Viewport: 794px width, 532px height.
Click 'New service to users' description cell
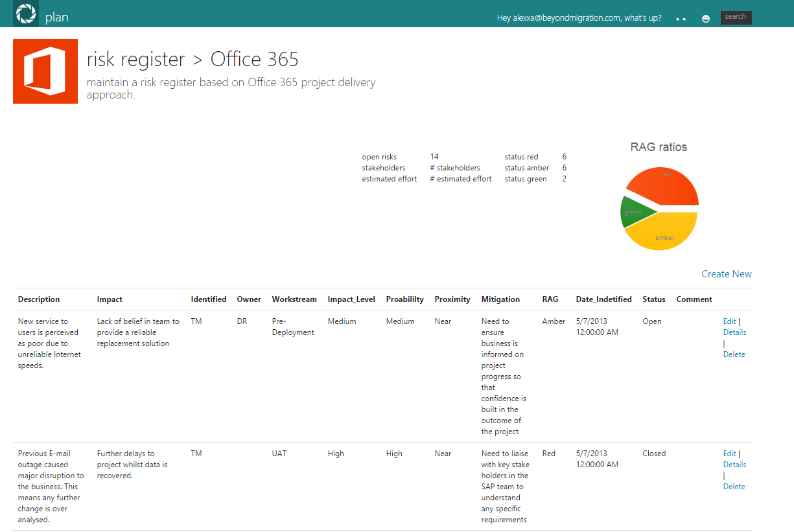[49, 343]
